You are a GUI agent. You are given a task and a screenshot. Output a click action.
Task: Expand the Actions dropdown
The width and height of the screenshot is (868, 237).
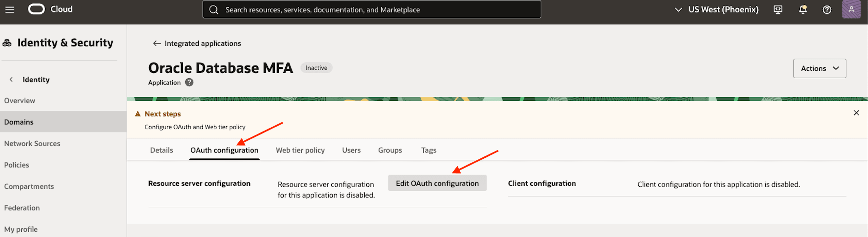tap(820, 68)
